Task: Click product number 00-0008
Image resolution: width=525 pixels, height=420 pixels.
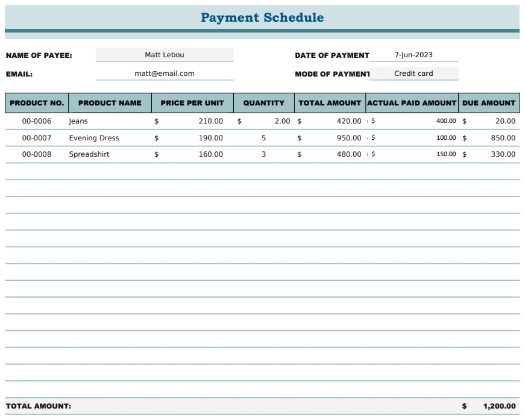Action: [x=37, y=154]
